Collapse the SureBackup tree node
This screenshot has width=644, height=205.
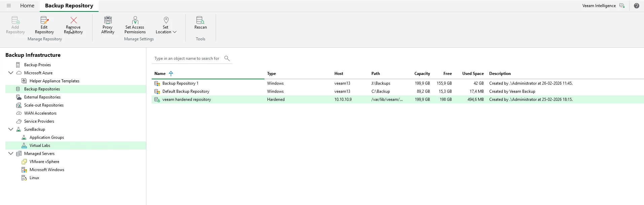click(x=11, y=129)
